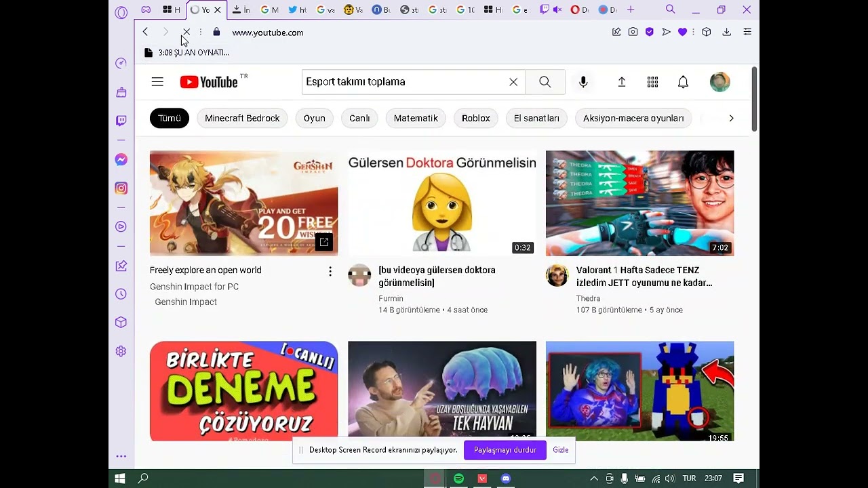Select the Tümü filter chip
The height and width of the screenshot is (488, 868).
pyautogui.click(x=170, y=118)
